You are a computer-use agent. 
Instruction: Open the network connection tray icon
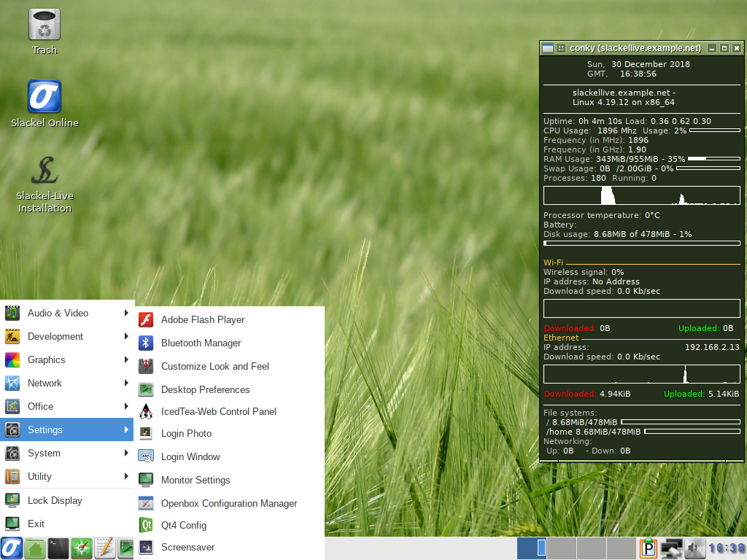click(672, 548)
